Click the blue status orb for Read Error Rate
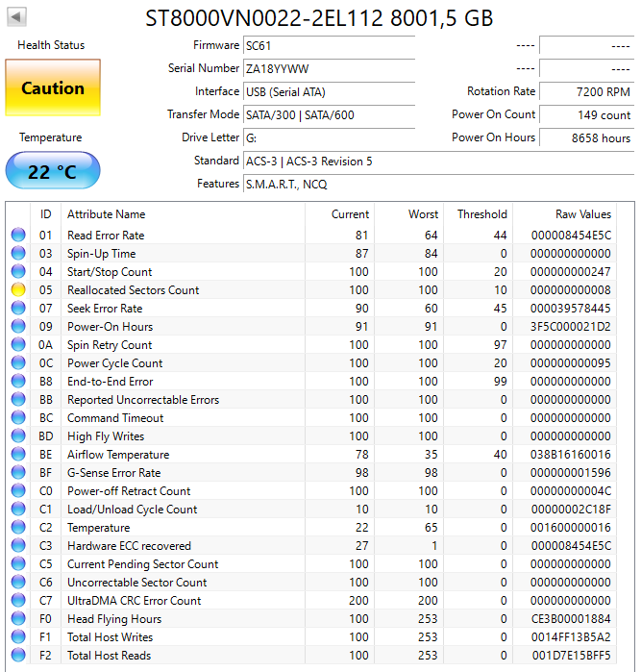Viewport: 641px width, 672px height. [18, 236]
